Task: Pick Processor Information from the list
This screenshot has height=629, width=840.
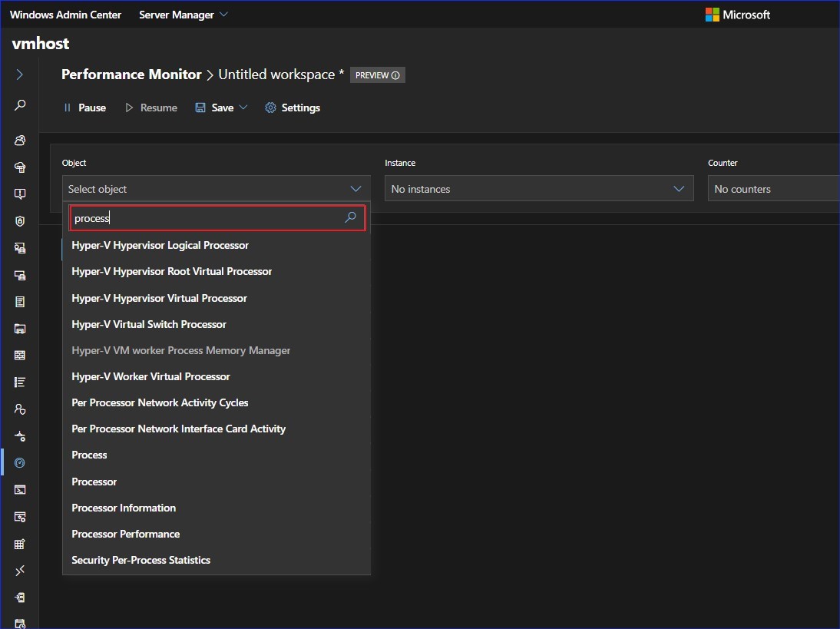Action: (x=217, y=508)
